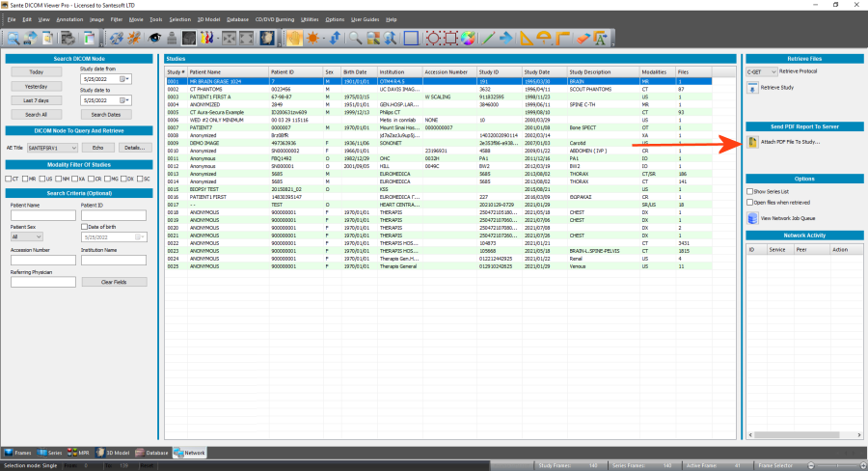Choose the eraser tool in toolbar
Image resolution: width=868 pixels, height=471 pixels.
(583, 39)
